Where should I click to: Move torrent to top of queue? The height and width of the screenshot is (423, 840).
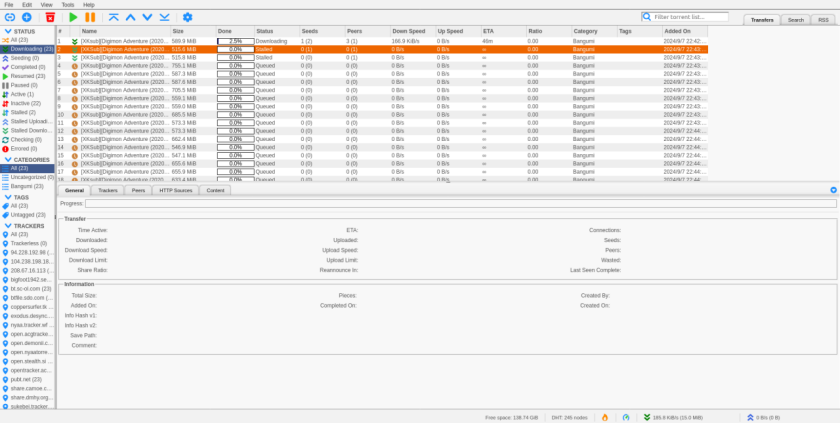114,18
